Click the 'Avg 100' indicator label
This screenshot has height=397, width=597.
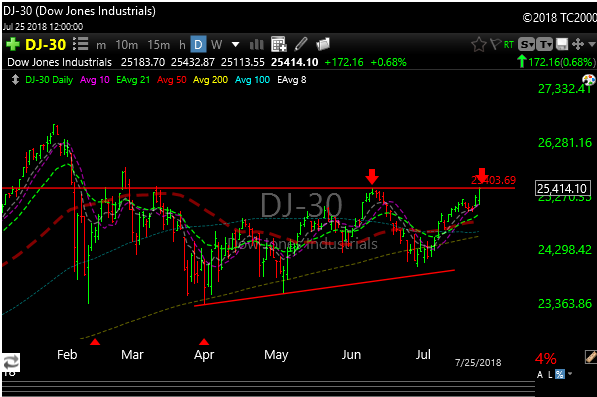tap(252, 80)
